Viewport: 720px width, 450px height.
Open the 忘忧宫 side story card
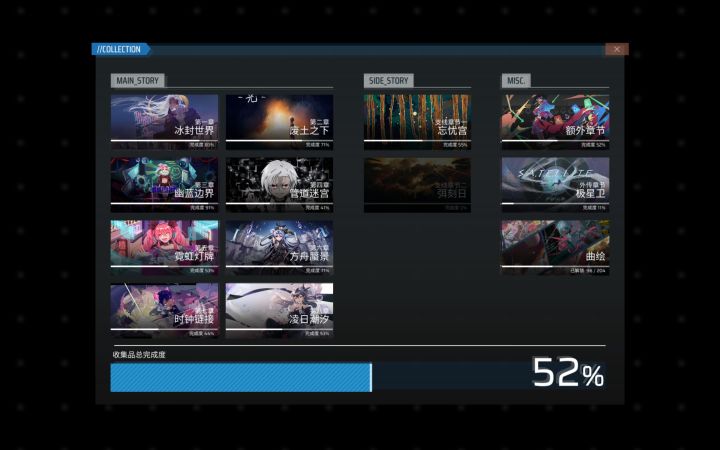pyautogui.click(x=417, y=122)
